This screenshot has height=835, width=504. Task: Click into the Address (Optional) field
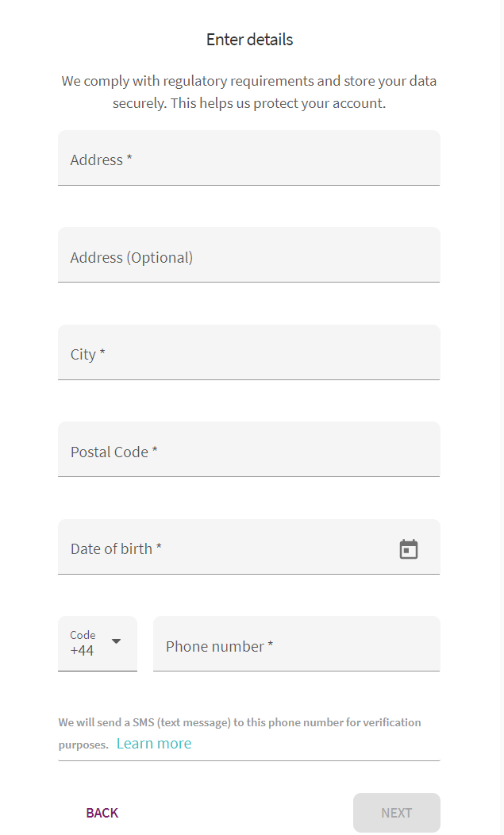[x=248, y=256]
